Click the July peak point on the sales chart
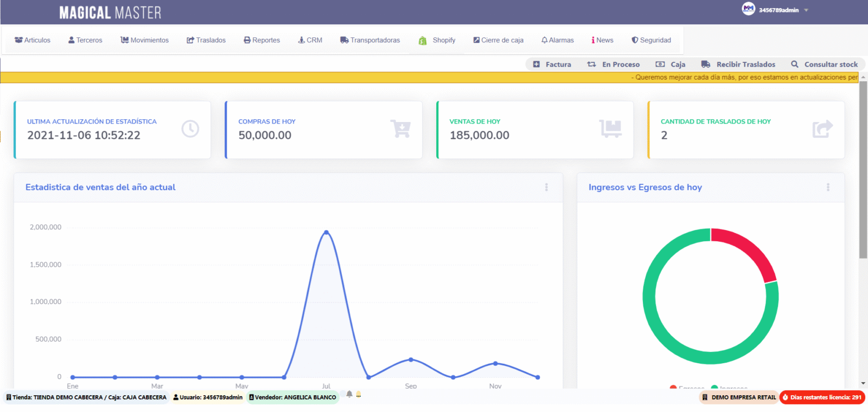 (x=326, y=232)
